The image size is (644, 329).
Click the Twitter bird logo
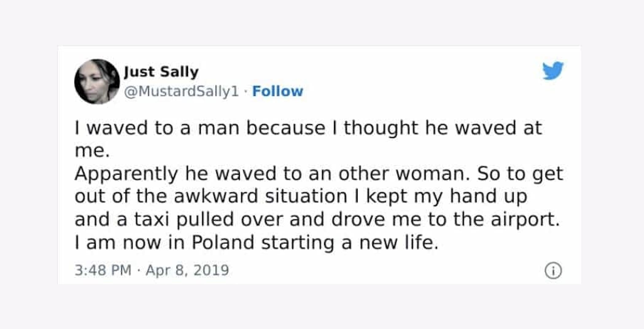(553, 71)
